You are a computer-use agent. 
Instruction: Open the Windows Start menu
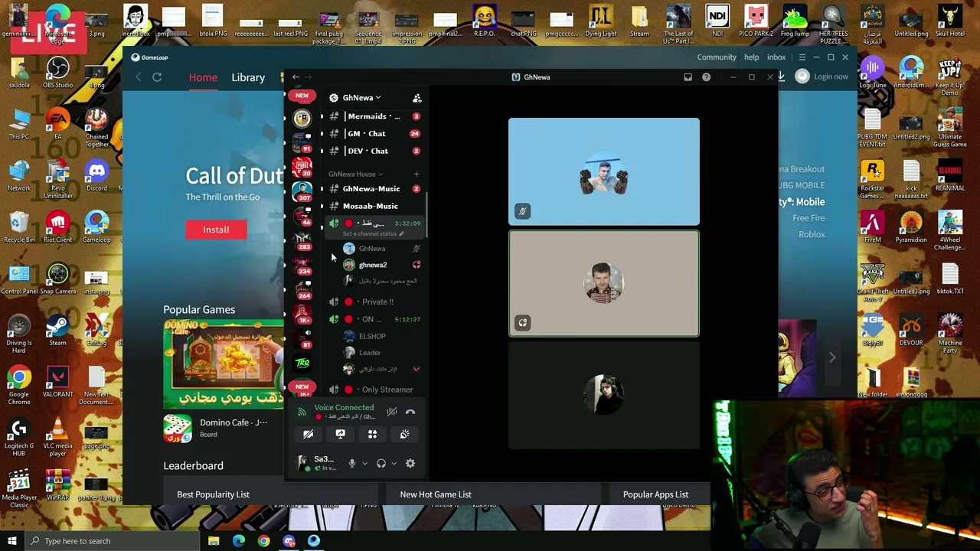(11, 541)
